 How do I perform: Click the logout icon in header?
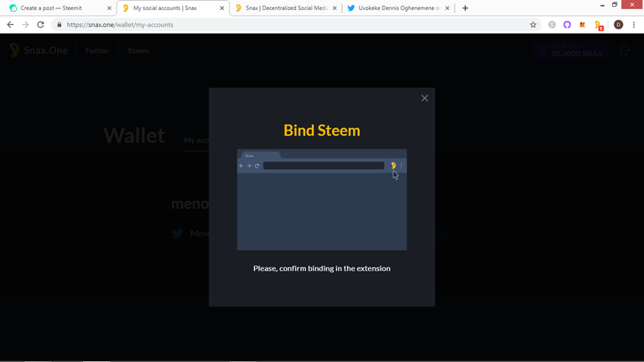coord(625,50)
